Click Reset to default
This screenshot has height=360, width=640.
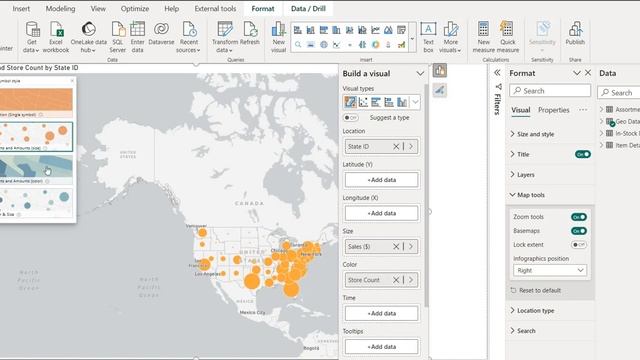tap(536, 290)
